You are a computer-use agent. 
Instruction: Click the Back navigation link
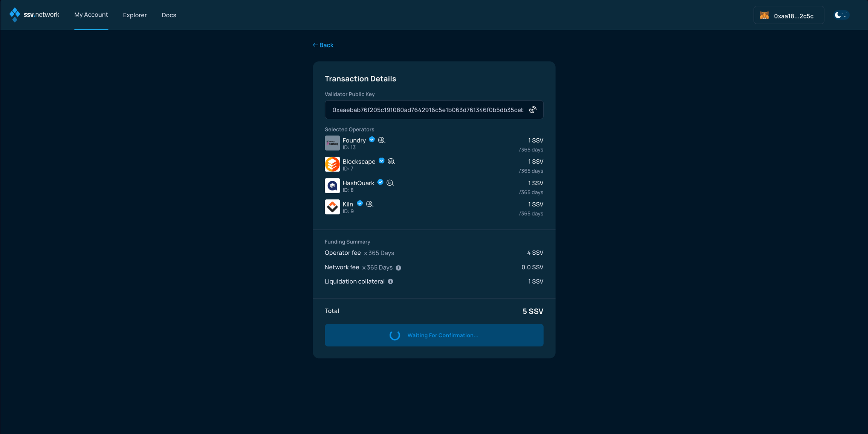click(x=323, y=45)
